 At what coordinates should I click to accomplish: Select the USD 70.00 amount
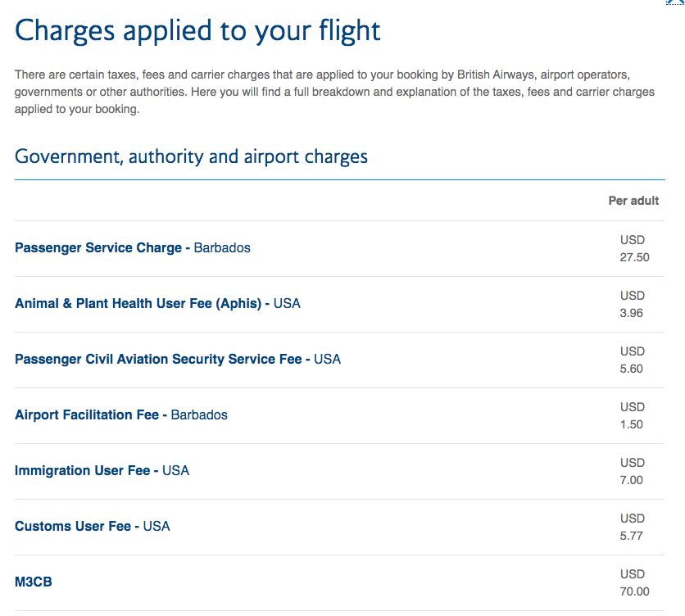[633, 582]
